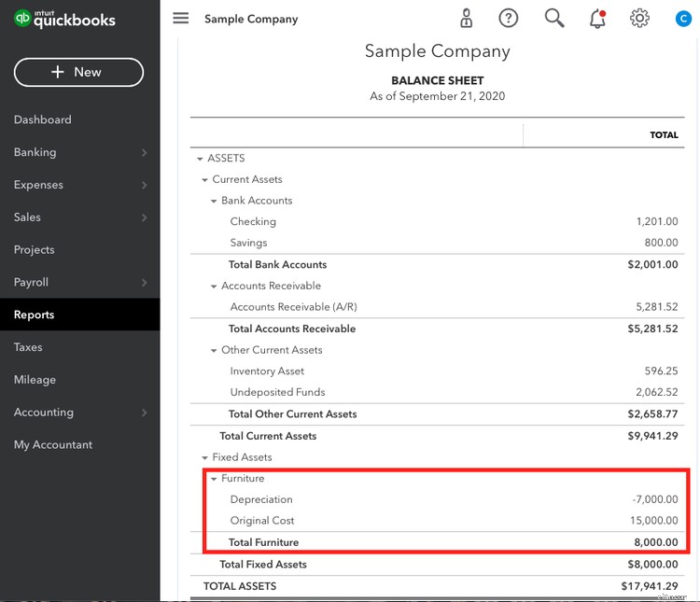The image size is (700, 602).
Task: Expand the Banking sidebar submenu
Action: [x=144, y=153]
